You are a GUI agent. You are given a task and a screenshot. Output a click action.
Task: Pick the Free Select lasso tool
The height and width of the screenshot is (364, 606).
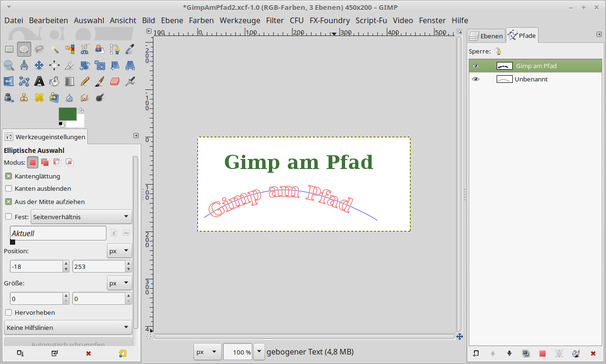click(x=39, y=49)
